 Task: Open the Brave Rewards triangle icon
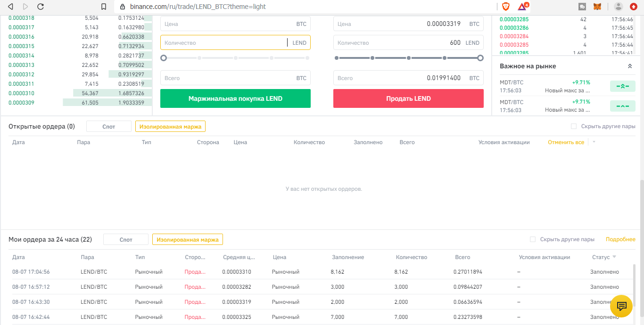[522, 7]
